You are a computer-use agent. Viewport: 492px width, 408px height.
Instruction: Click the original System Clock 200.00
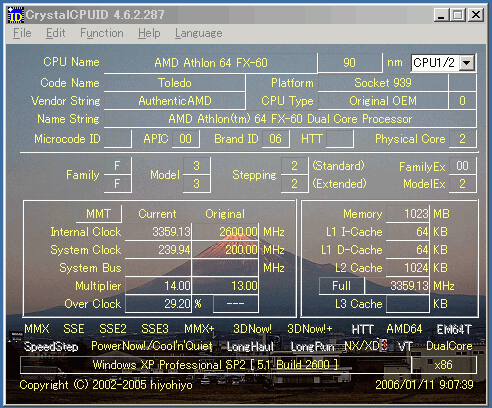[x=225, y=250]
